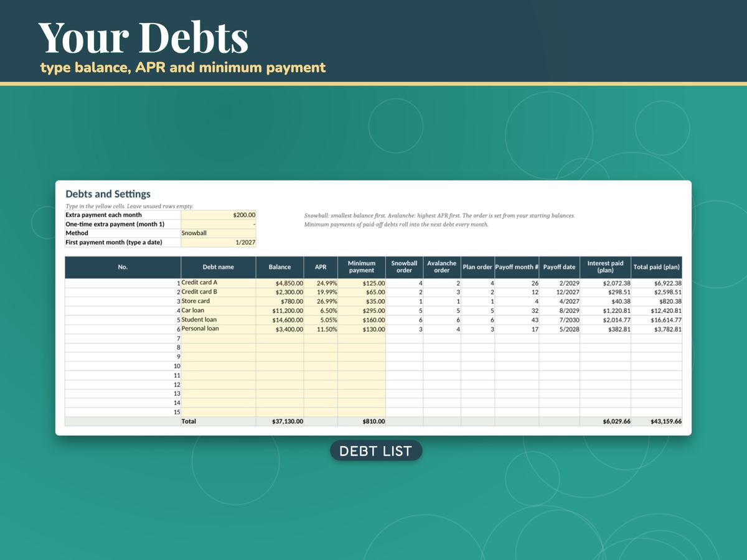Click the $1,220.81 interest paid cell

click(x=605, y=310)
